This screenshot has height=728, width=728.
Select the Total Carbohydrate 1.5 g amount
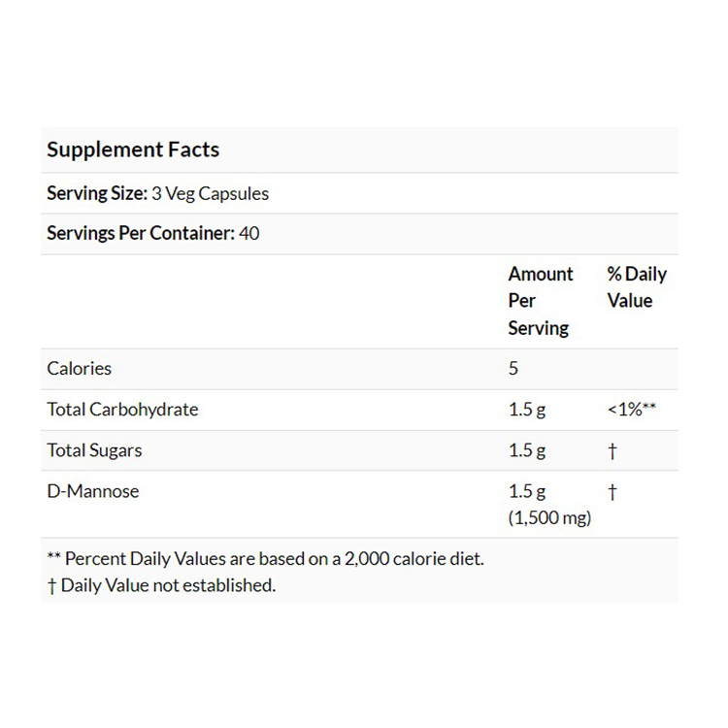[527, 410]
